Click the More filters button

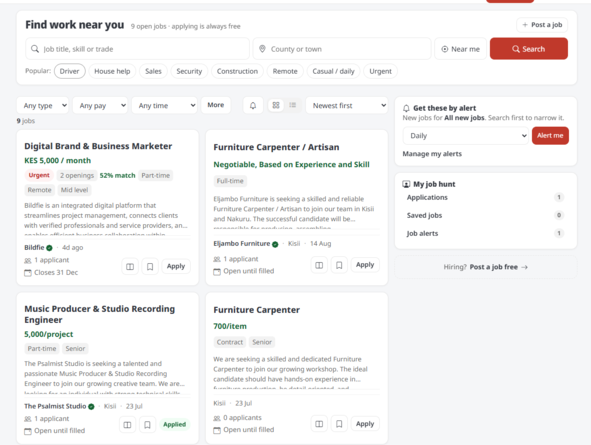[216, 105]
